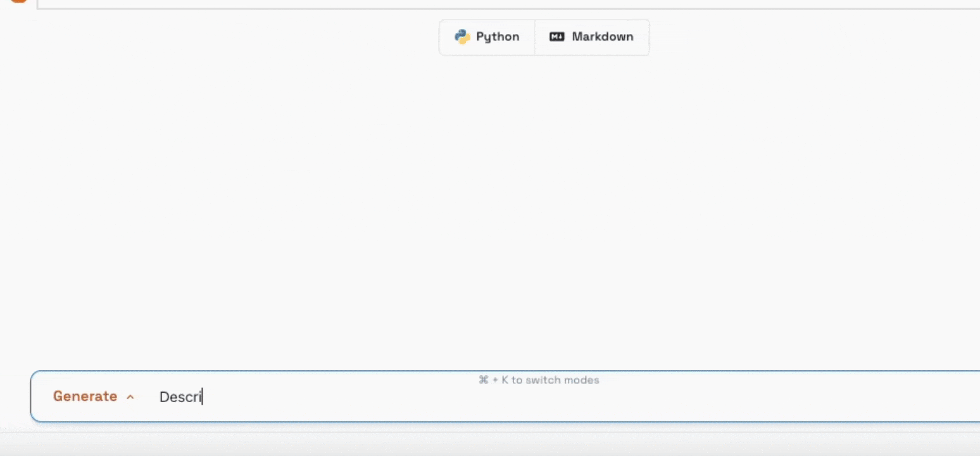Click the bottom border of the top cell
980x456 pixels.
coord(506,9)
